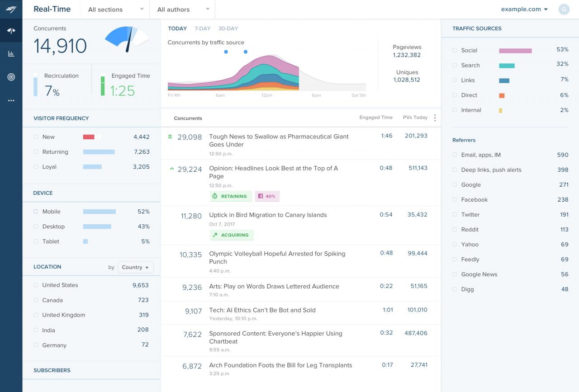Open the All sections dropdown
The width and height of the screenshot is (579, 392).
[115, 9]
